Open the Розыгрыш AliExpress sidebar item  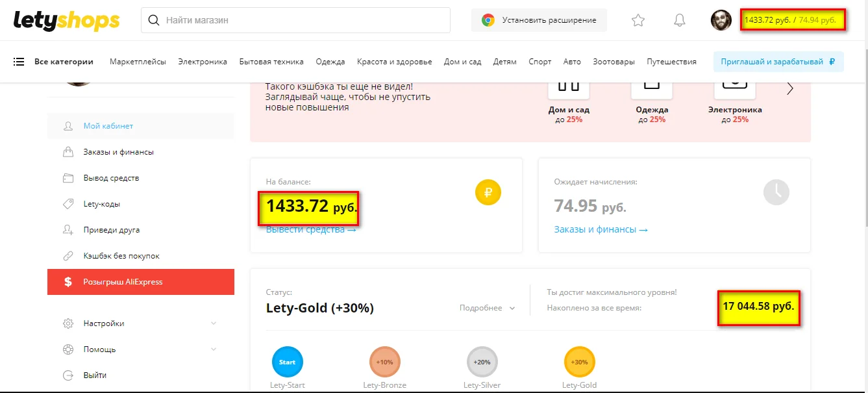click(x=141, y=282)
